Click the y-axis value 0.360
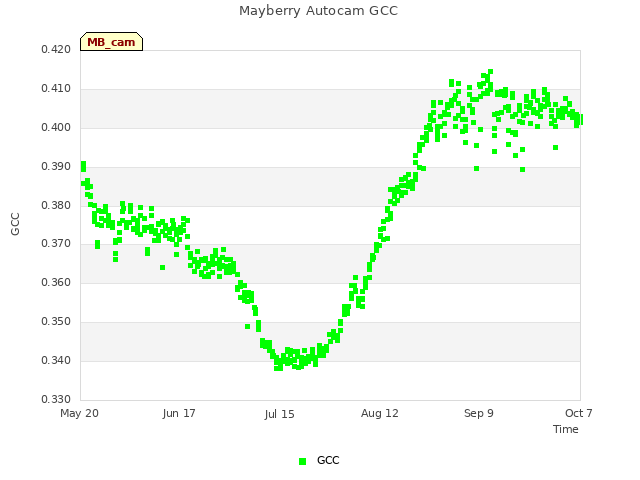This screenshot has width=640, height=480. pyautogui.click(x=56, y=282)
